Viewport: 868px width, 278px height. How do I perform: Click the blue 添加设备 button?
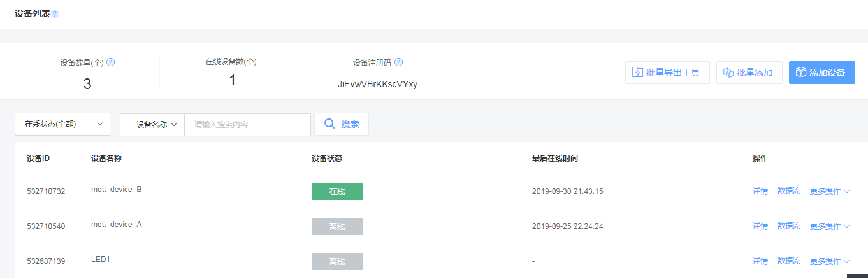tap(822, 73)
